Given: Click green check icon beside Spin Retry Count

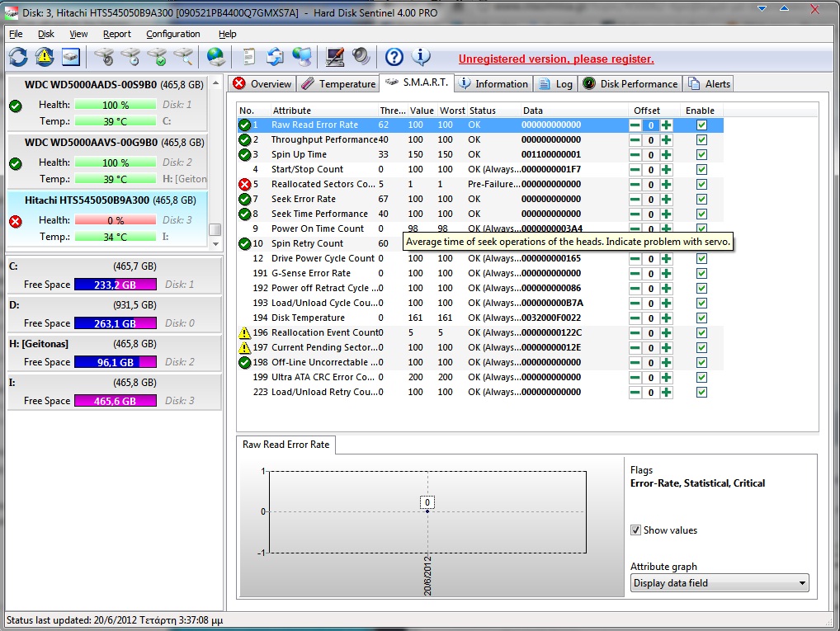Looking at the screenshot, I should click(245, 243).
